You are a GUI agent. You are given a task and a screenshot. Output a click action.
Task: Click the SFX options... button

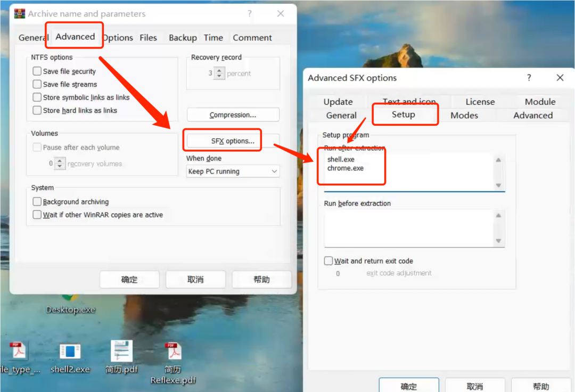click(233, 141)
